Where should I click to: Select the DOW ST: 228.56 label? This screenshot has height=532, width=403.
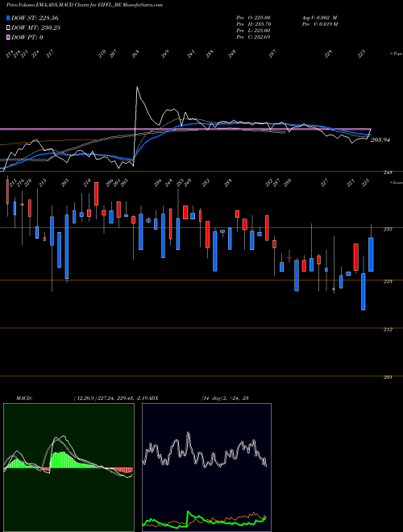[35, 18]
